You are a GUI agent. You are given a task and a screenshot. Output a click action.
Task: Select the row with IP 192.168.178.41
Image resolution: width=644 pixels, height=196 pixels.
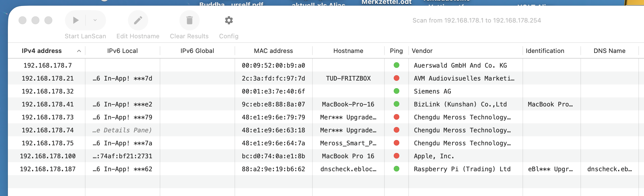(48, 104)
